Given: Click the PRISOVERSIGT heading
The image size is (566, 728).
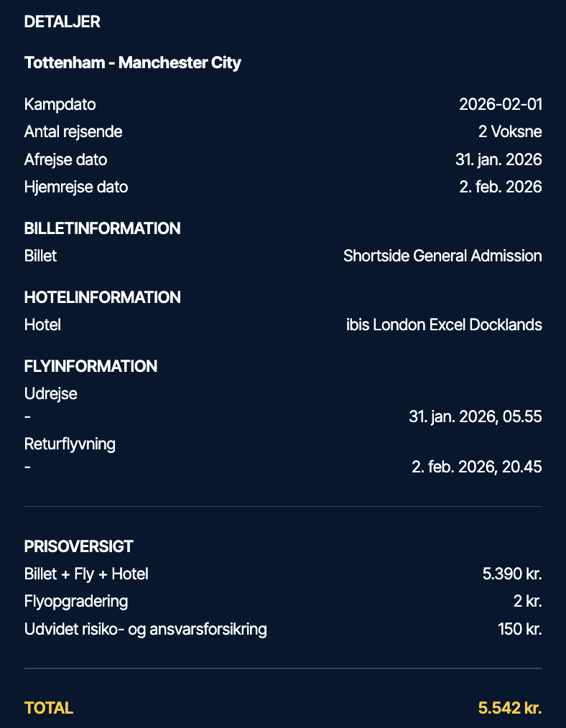Looking at the screenshot, I should click(x=78, y=546).
